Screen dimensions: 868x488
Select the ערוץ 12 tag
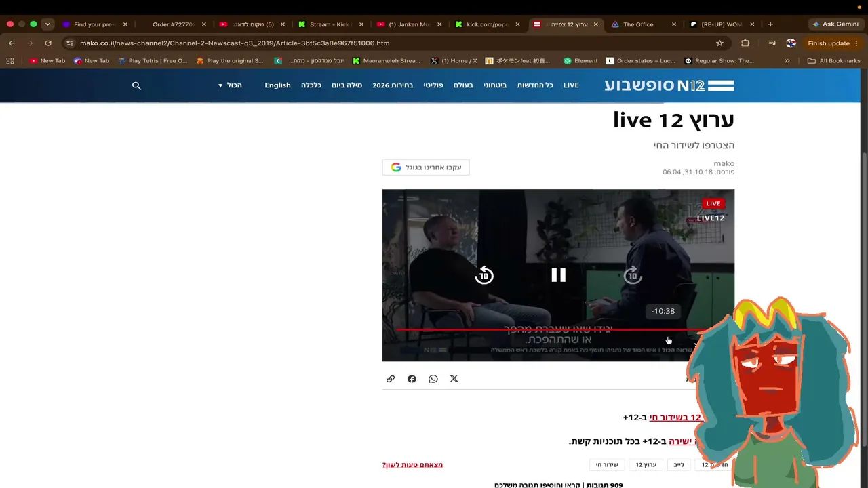pos(646,465)
